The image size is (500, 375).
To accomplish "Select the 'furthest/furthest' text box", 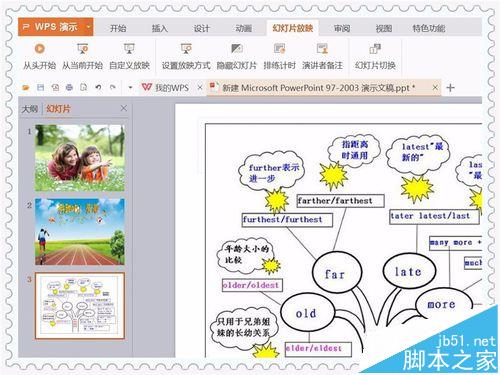I will [x=287, y=220].
